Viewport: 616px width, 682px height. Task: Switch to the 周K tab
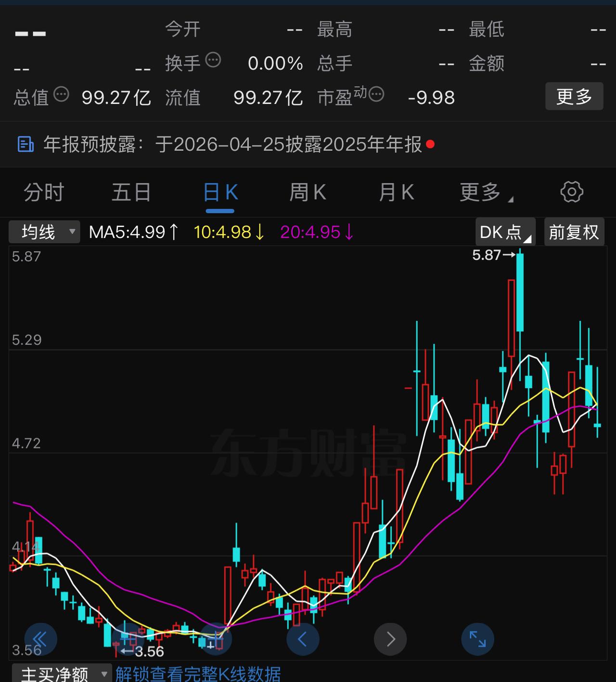[308, 192]
